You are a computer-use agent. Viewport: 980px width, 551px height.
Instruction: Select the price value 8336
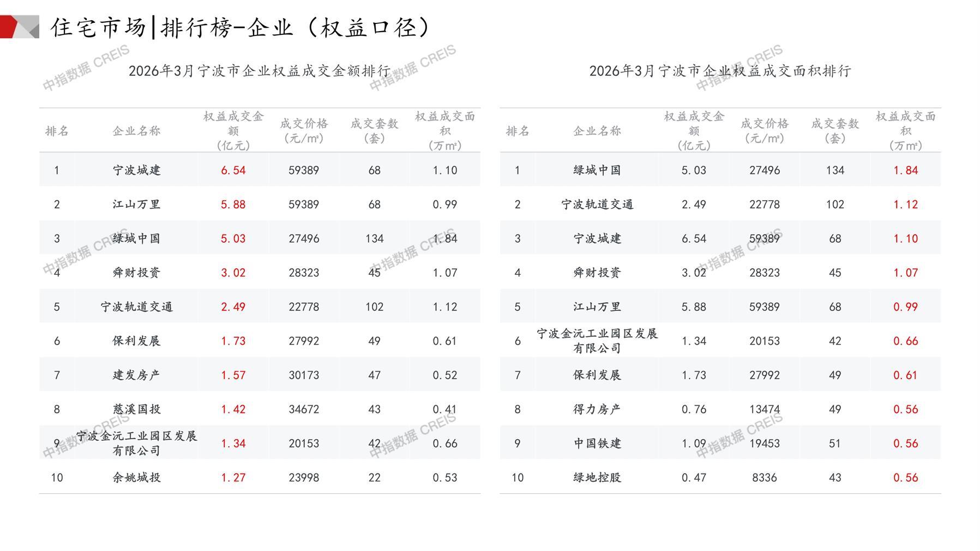(x=764, y=477)
